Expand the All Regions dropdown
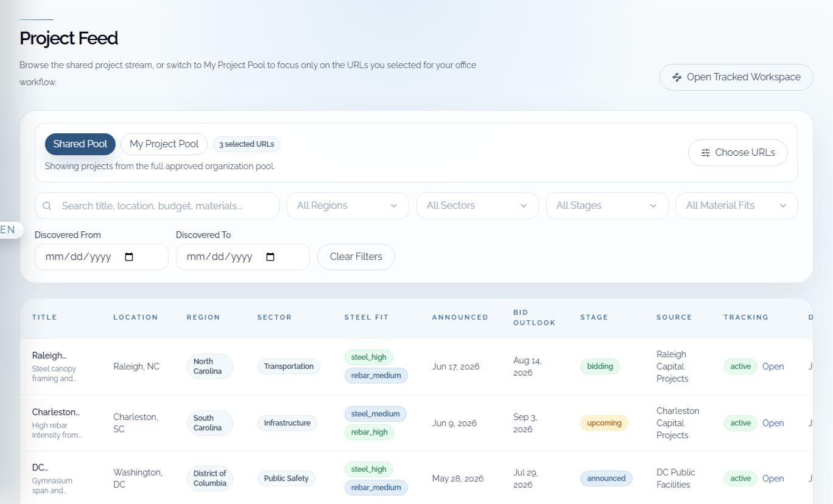The image size is (833, 504). click(348, 206)
